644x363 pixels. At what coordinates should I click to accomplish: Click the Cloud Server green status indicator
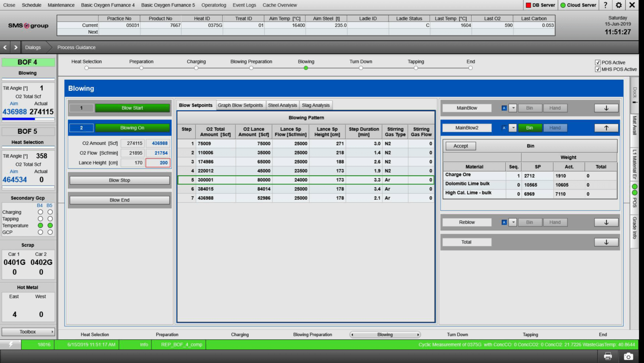(x=563, y=5)
